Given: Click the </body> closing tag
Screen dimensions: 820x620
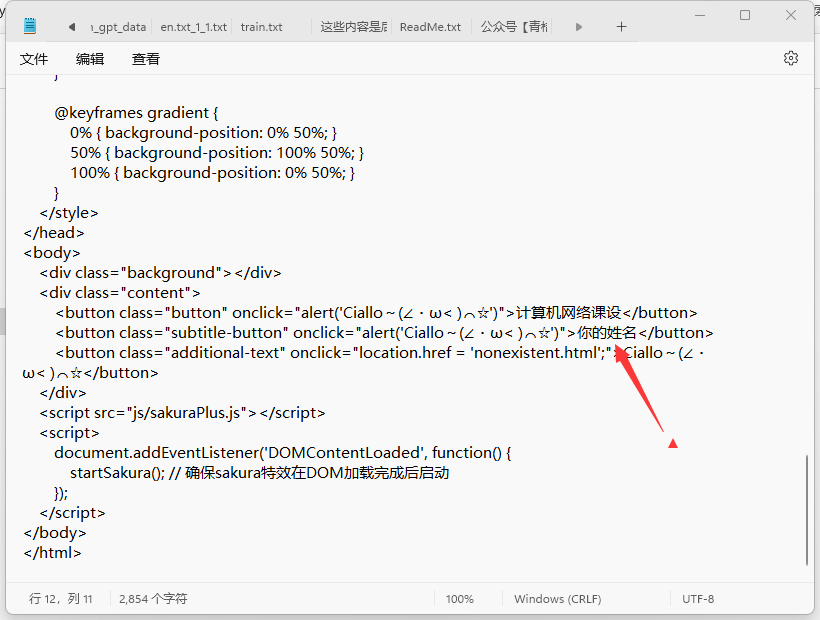Looking at the screenshot, I should pyautogui.click(x=55, y=533).
